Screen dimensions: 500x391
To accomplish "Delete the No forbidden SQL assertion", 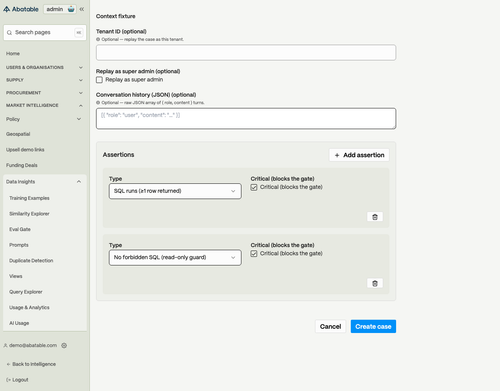I will 375,284.
